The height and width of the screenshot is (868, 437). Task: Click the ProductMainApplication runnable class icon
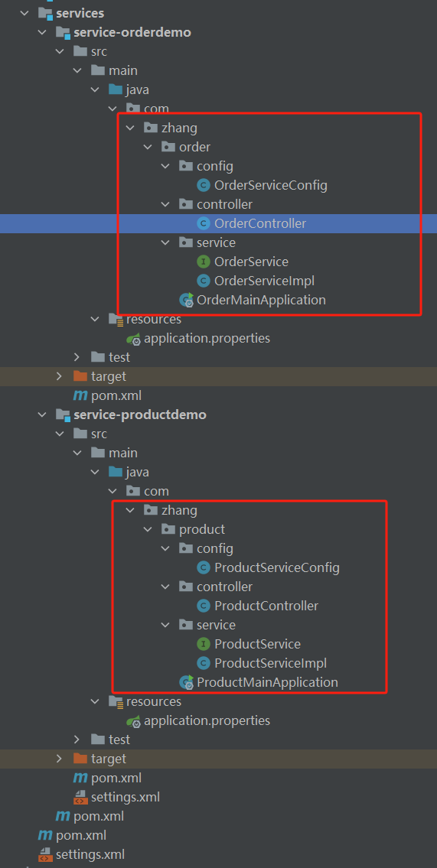pyautogui.click(x=186, y=683)
